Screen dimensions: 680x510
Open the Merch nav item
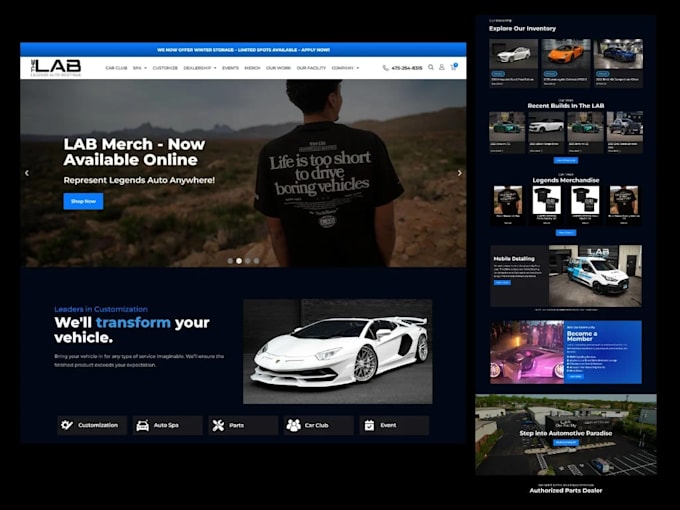(x=252, y=68)
